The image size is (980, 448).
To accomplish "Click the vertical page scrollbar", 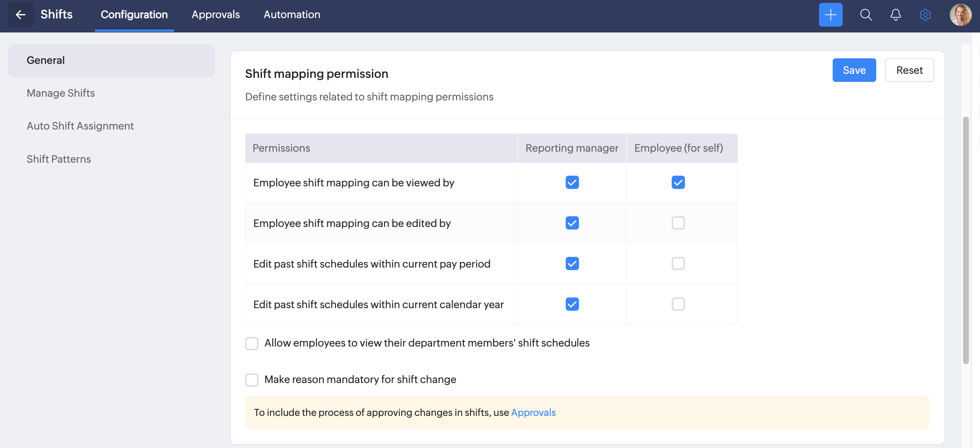I will 965,239.
